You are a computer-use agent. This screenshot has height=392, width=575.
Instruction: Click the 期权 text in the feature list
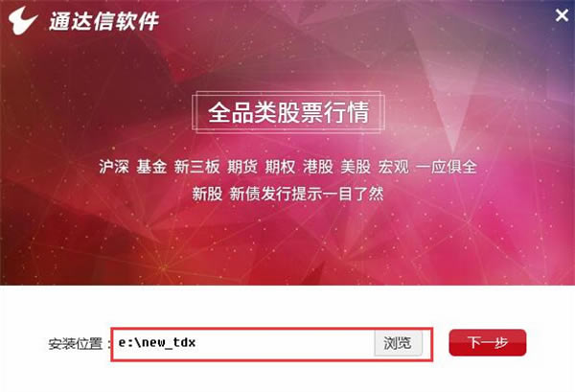(280, 167)
